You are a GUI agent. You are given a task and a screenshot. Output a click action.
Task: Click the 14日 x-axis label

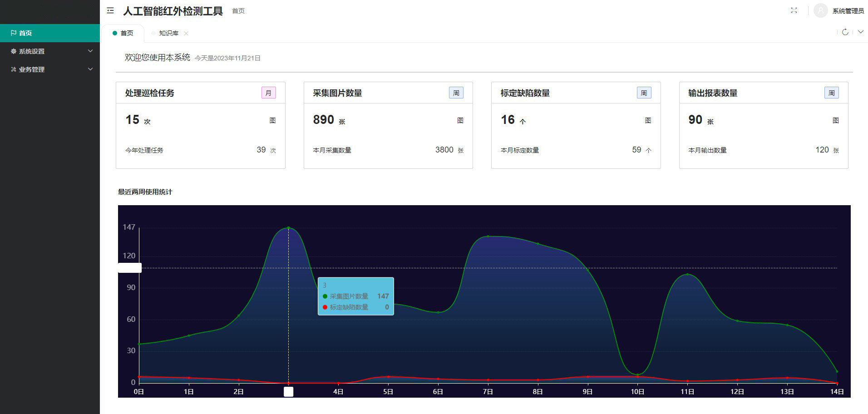tap(837, 392)
